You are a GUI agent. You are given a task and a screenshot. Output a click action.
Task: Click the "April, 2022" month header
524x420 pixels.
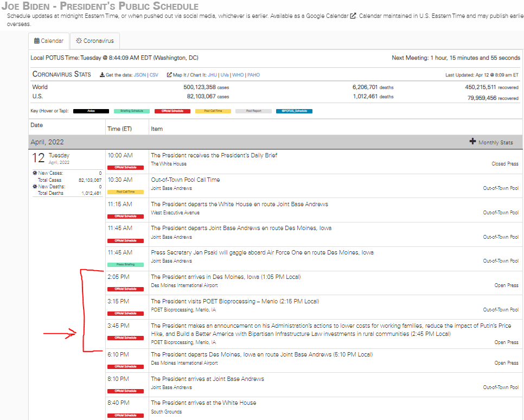47,142
